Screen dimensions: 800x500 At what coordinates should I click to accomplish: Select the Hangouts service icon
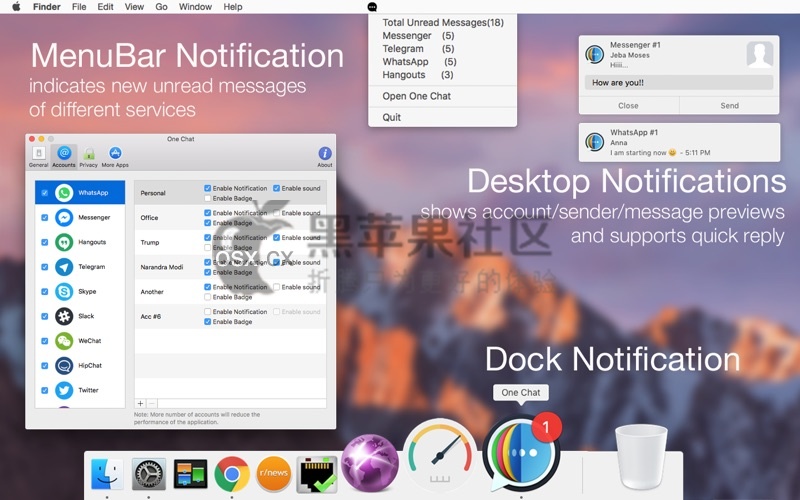click(64, 242)
